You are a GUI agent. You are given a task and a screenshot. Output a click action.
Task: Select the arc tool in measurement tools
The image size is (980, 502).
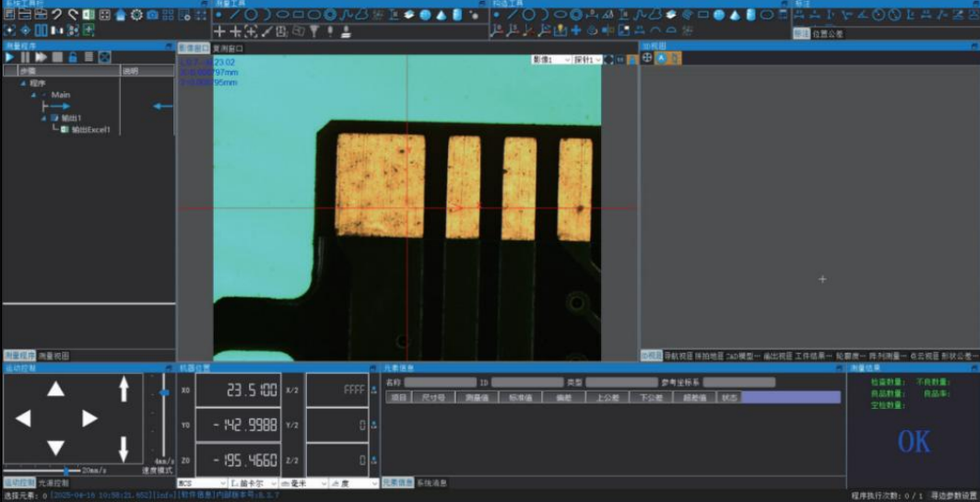point(266,15)
